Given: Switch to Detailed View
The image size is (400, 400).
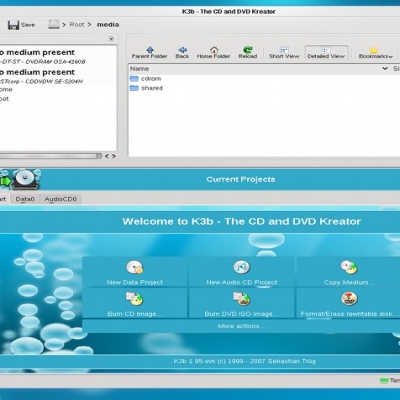Looking at the screenshot, I should (326, 53).
